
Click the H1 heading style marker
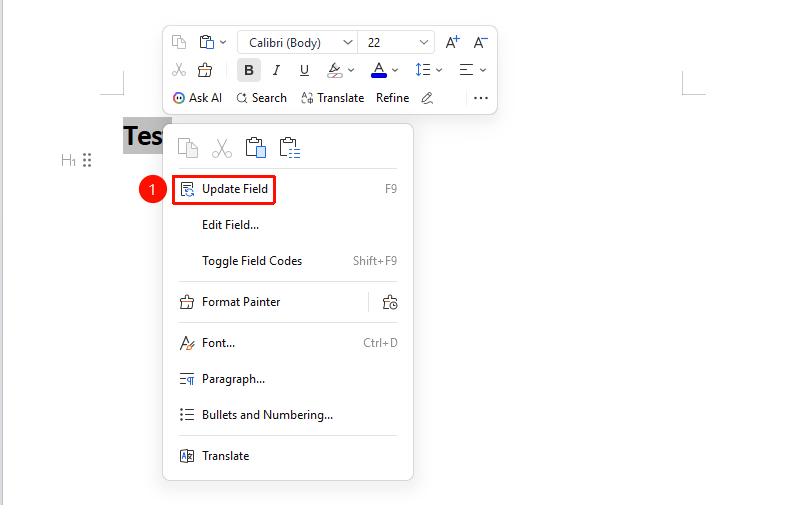[x=69, y=161]
